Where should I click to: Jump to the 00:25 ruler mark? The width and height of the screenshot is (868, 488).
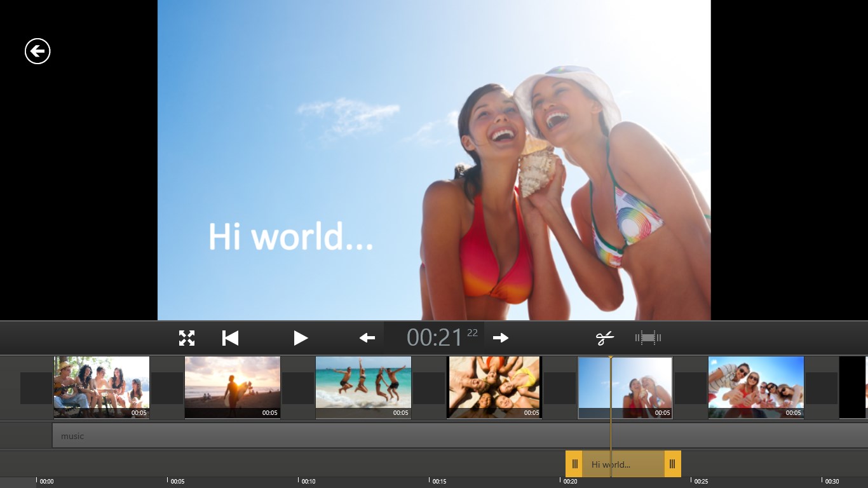click(x=701, y=482)
